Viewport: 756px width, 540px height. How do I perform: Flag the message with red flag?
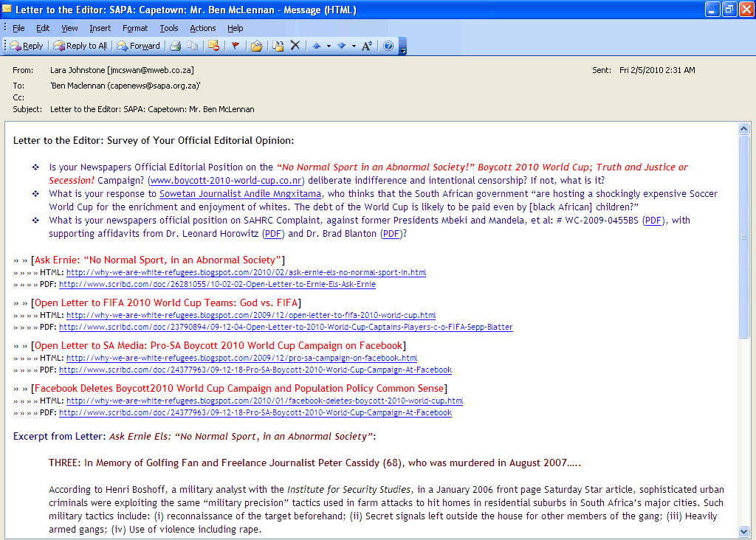click(x=236, y=46)
